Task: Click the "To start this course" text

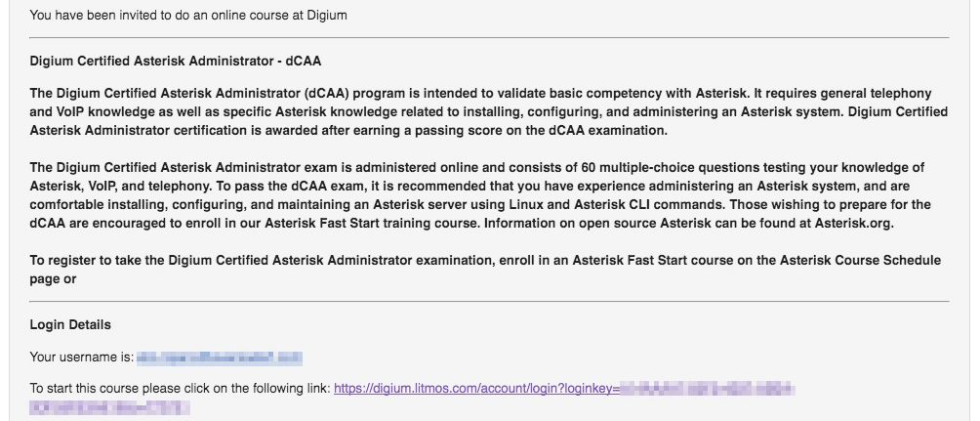Action: tap(180, 389)
